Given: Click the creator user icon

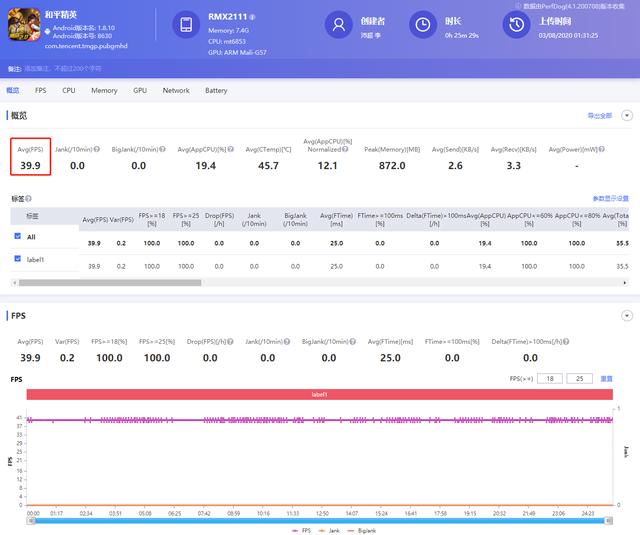Looking at the screenshot, I should pyautogui.click(x=341, y=27).
